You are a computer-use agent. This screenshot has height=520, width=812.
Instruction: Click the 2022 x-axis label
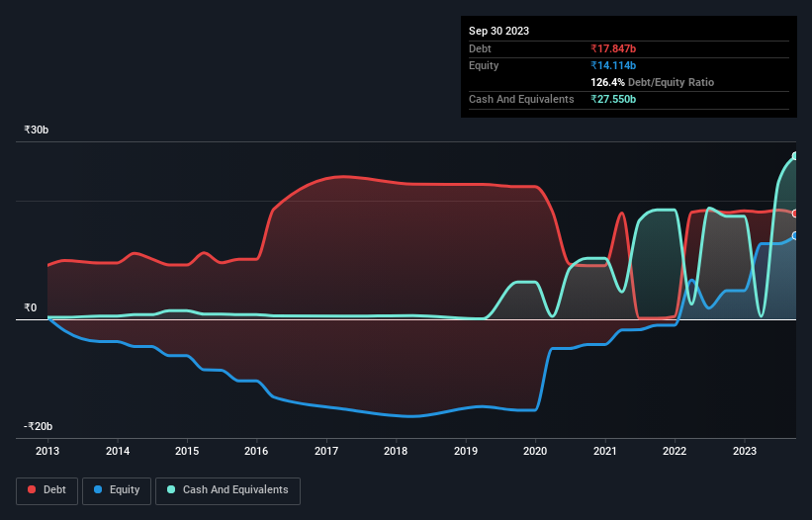click(675, 451)
